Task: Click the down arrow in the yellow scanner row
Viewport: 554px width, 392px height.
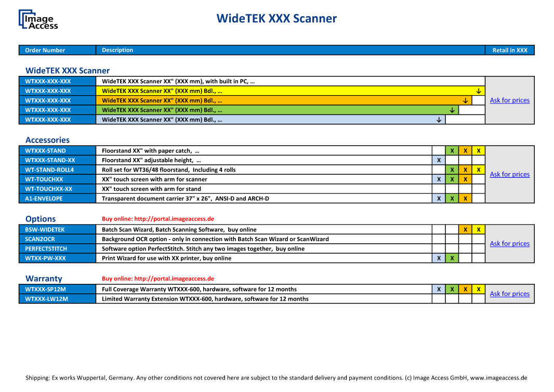Action: pos(479,91)
